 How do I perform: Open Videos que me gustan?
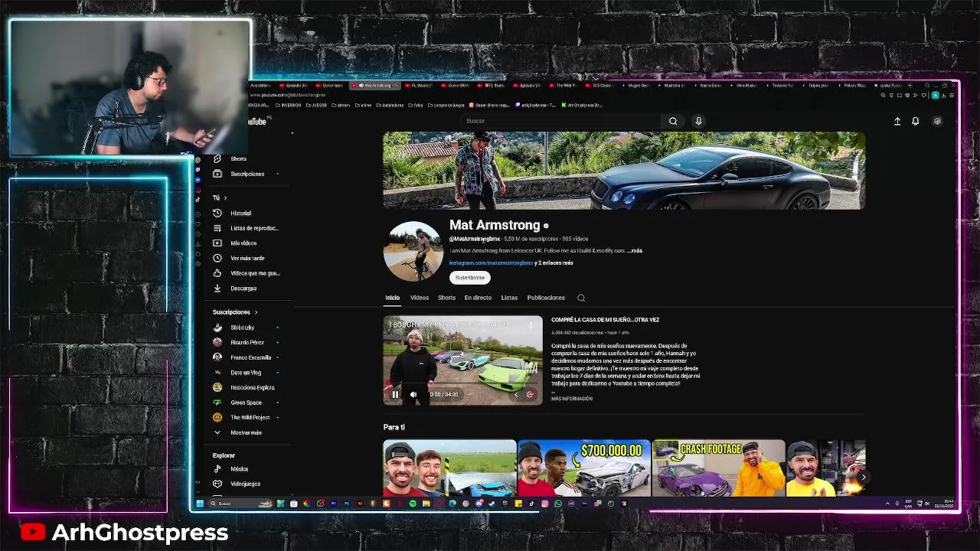[255, 273]
